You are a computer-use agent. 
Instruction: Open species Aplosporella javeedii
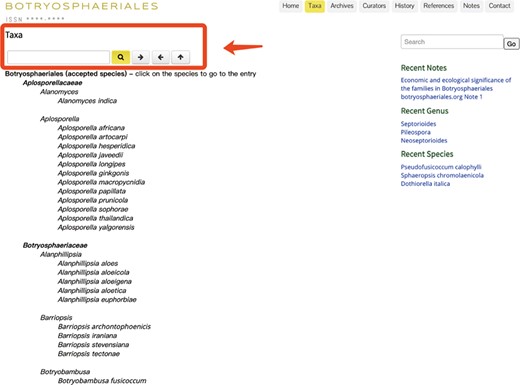pos(90,155)
